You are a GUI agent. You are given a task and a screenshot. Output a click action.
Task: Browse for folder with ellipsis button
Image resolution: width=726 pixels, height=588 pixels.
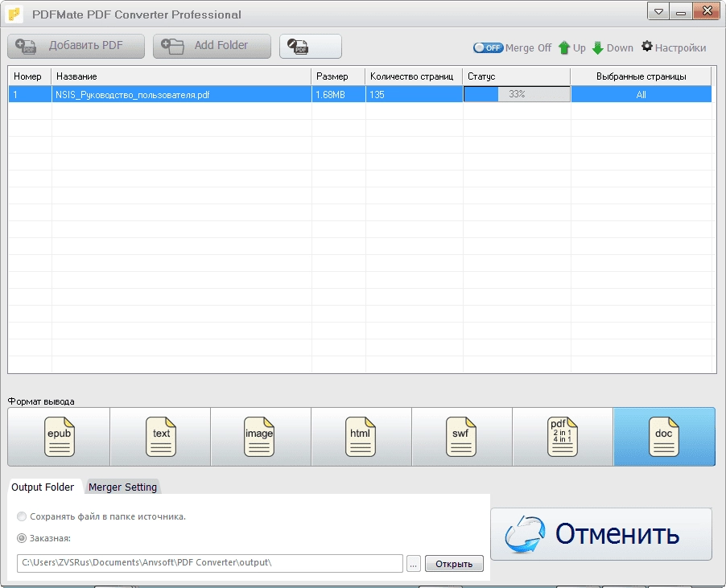414,564
